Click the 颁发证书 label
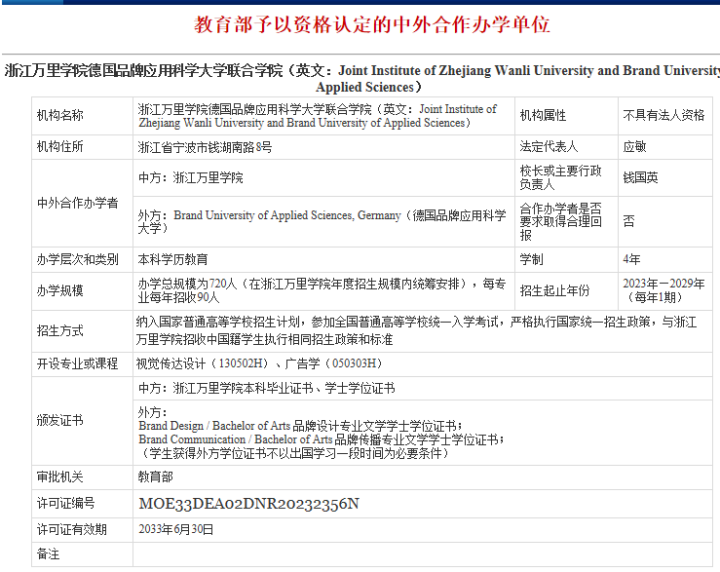This screenshot has height=572, width=720. click(x=60, y=421)
